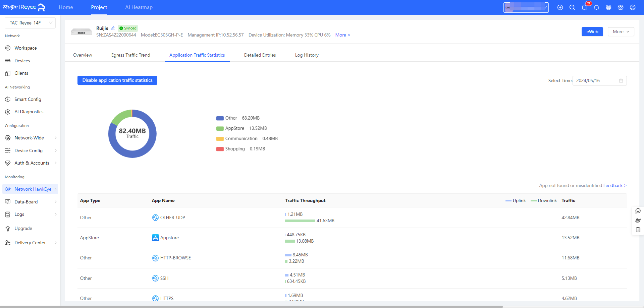Switch to the Egress Traffic Trend tab
The width and height of the screenshot is (644, 308).
click(130, 55)
